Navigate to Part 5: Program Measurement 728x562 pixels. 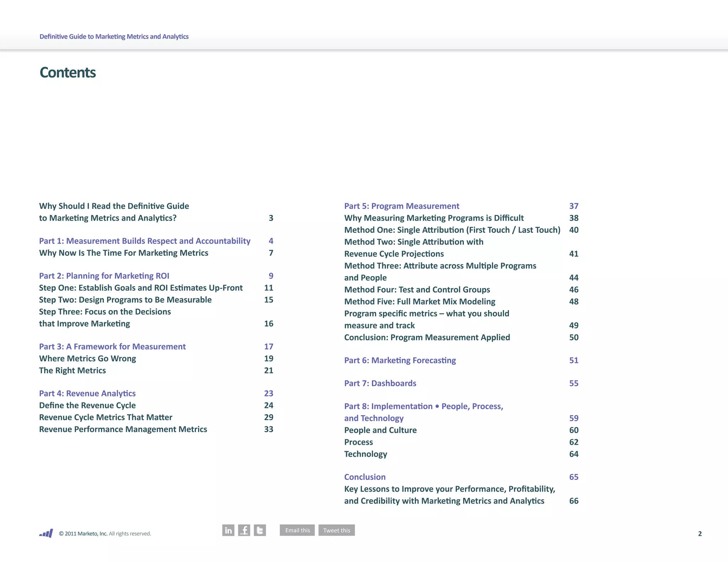point(402,206)
